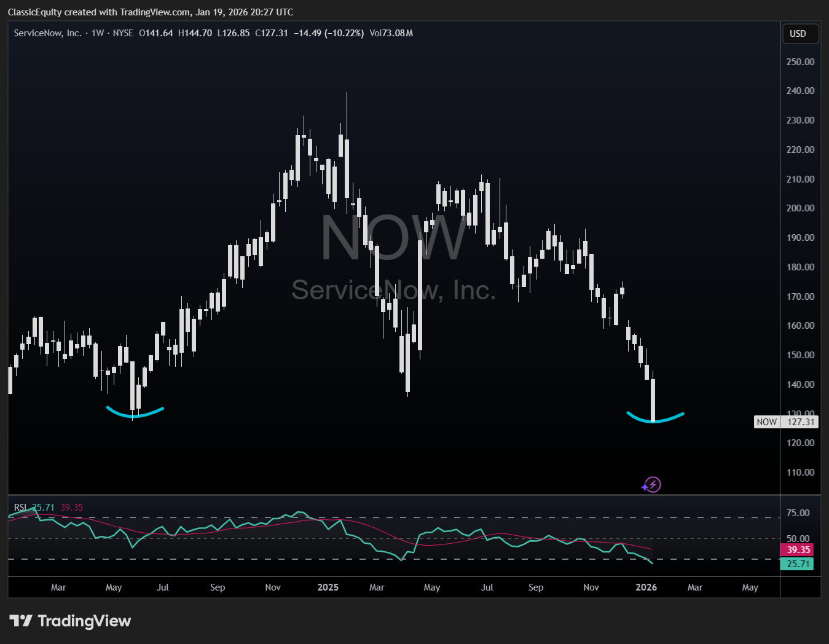
Task: Click the 2025 label on the time axis
Action: 328,587
